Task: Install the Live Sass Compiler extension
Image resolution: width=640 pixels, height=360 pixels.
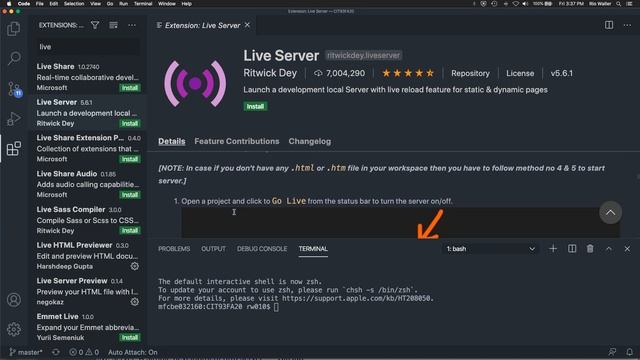Action: (x=130, y=231)
